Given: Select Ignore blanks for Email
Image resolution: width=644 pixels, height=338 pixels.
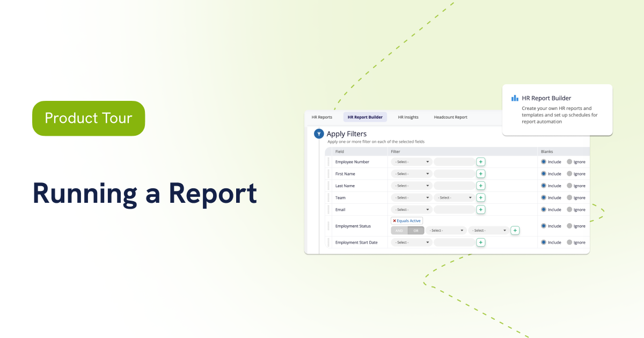Looking at the screenshot, I should (569, 210).
